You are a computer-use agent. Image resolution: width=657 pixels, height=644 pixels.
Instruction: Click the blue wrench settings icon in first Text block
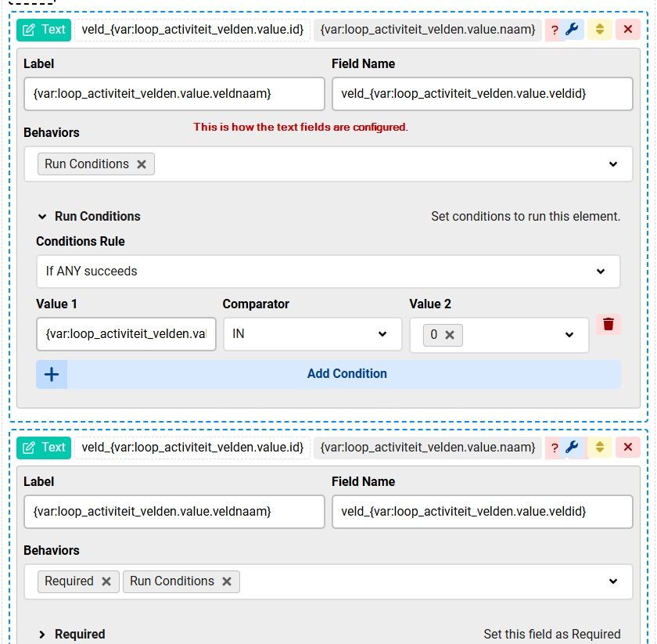click(573, 30)
